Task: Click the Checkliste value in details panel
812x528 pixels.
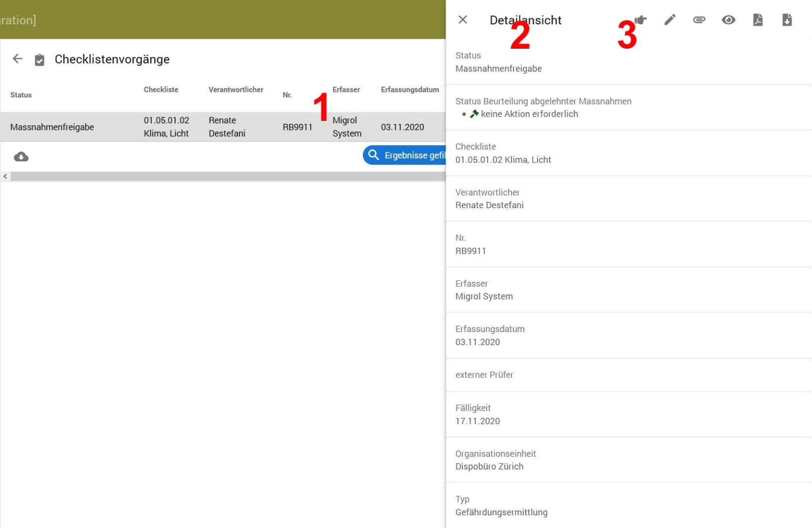Action: coord(503,159)
